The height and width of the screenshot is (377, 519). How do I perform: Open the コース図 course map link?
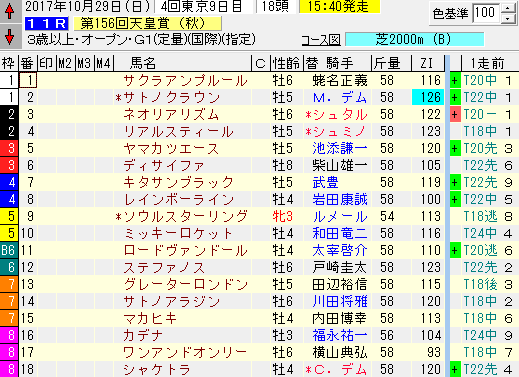(x=321, y=40)
